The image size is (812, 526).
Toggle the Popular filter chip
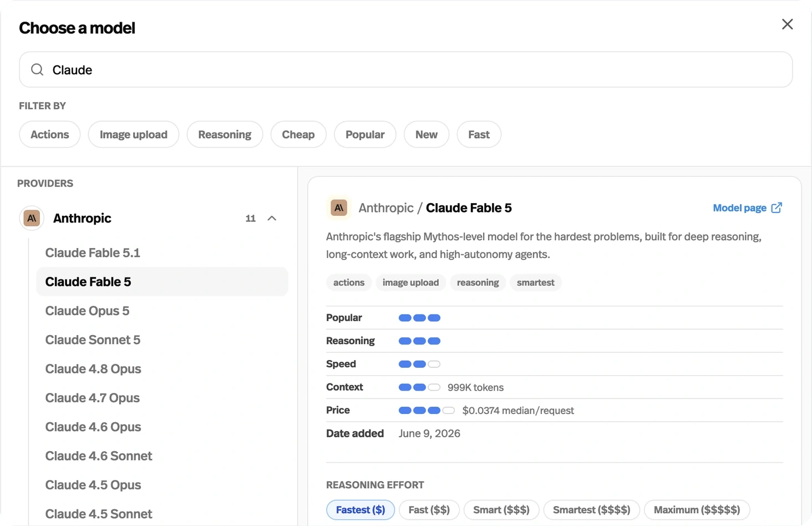coord(365,134)
